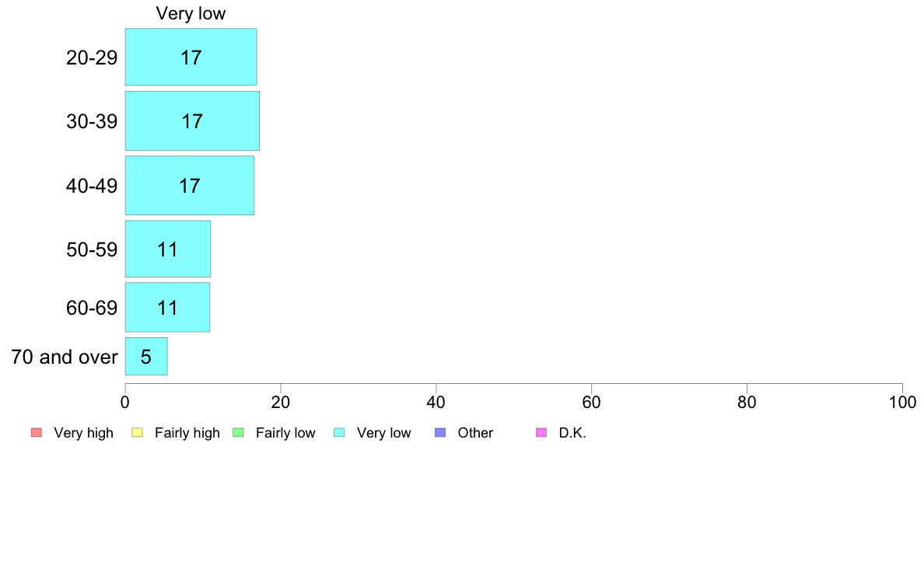Viewport: 924px width, 572px height.
Task: Click the Fairly high yellow legend swatch
Action: (x=138, y=432)
